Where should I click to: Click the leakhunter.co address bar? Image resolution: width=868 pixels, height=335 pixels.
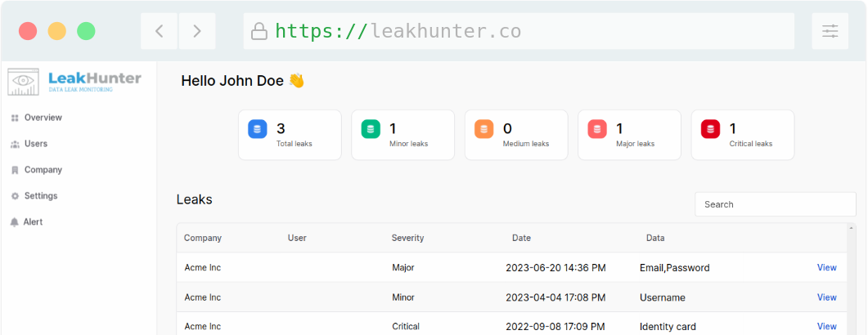point(519,31)
